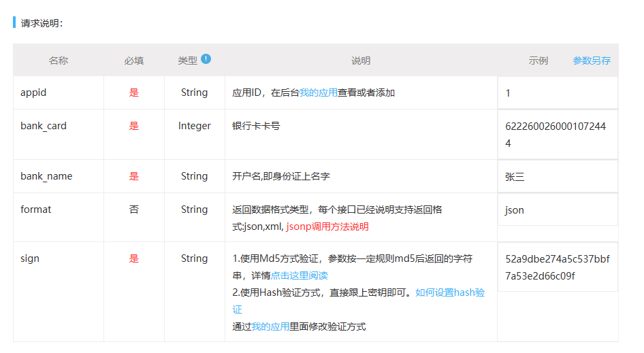Open the 参数另存 link in header
This screenshot has width=644, height=353.
tap(592, 61)
